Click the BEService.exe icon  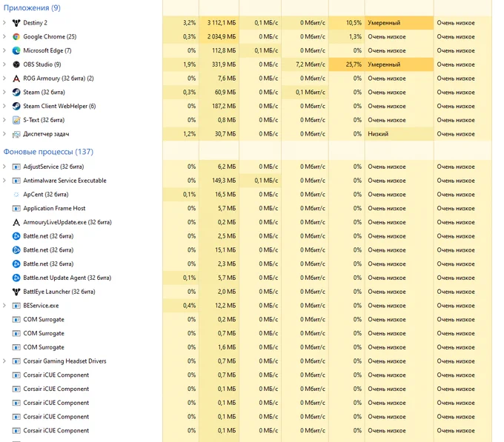point(16,306)
